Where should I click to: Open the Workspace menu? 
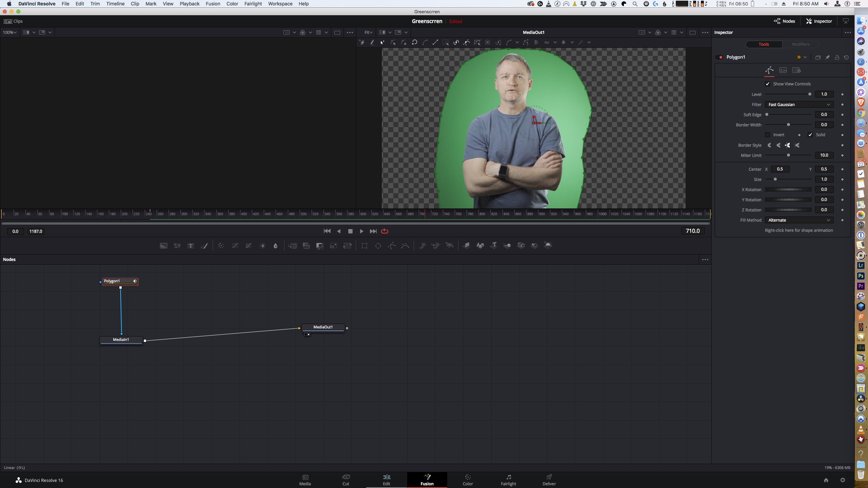click(280, 4)
